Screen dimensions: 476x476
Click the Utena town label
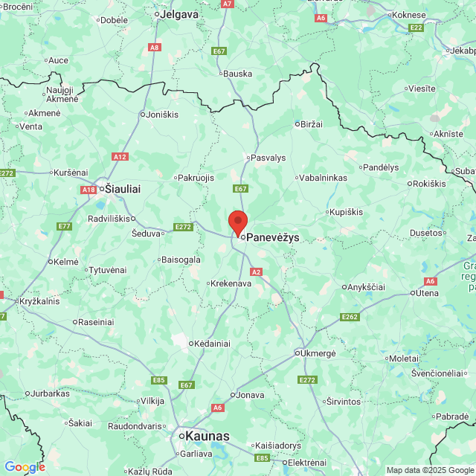click(427, 293)
